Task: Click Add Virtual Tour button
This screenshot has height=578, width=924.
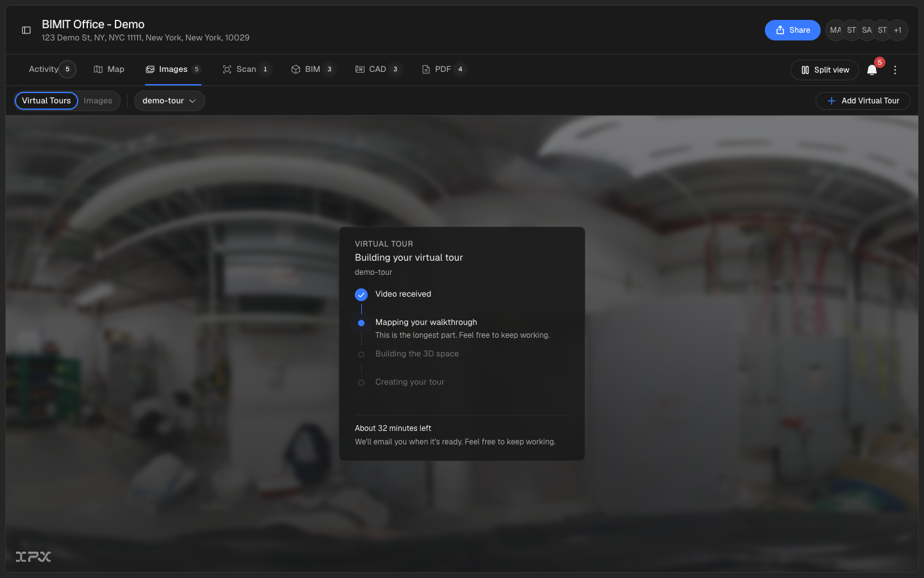Action: [x=863, y=101]
